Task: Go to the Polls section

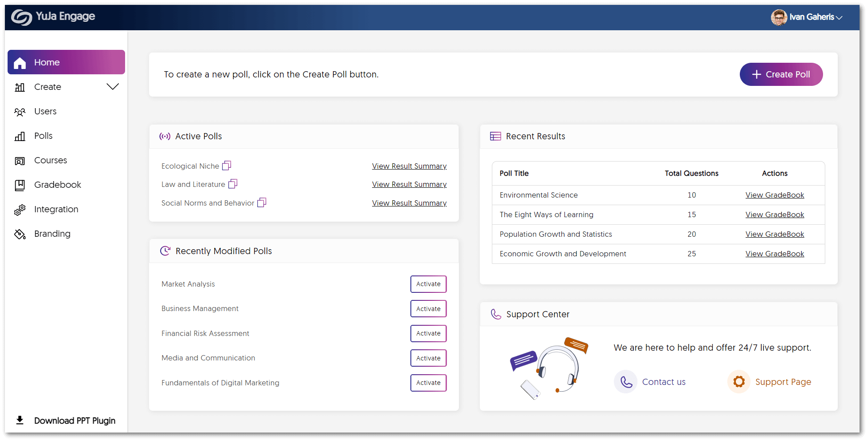Action: point(43,136)
